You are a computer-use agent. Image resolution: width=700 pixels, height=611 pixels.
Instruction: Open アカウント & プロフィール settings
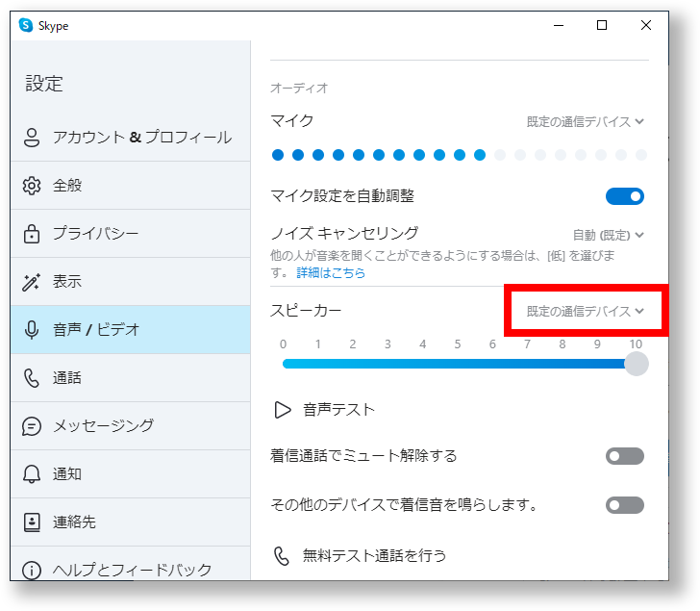(131, 138)
